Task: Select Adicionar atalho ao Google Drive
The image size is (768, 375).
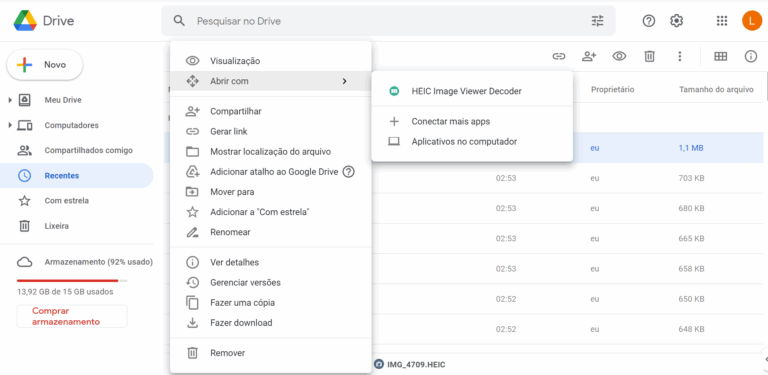Action: tap(270, 172)
